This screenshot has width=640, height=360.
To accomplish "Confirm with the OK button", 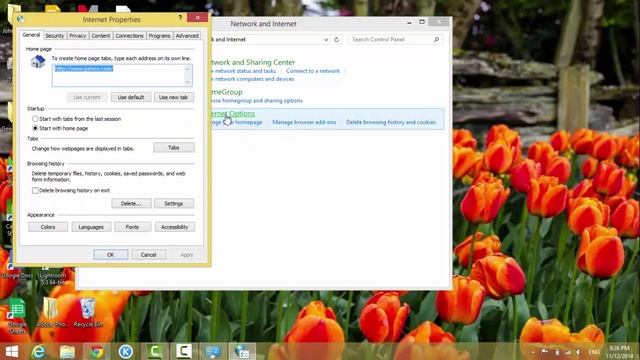I will click(x=111, y=255).
